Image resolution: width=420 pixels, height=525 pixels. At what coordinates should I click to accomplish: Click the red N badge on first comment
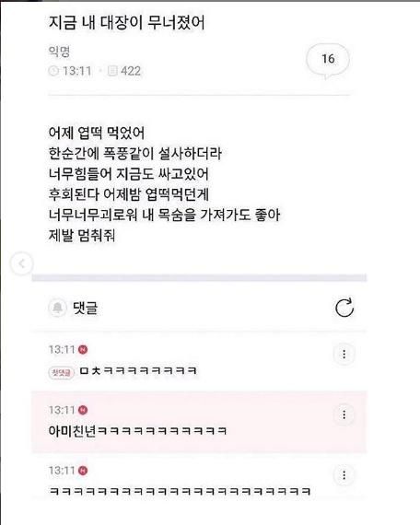83,350
